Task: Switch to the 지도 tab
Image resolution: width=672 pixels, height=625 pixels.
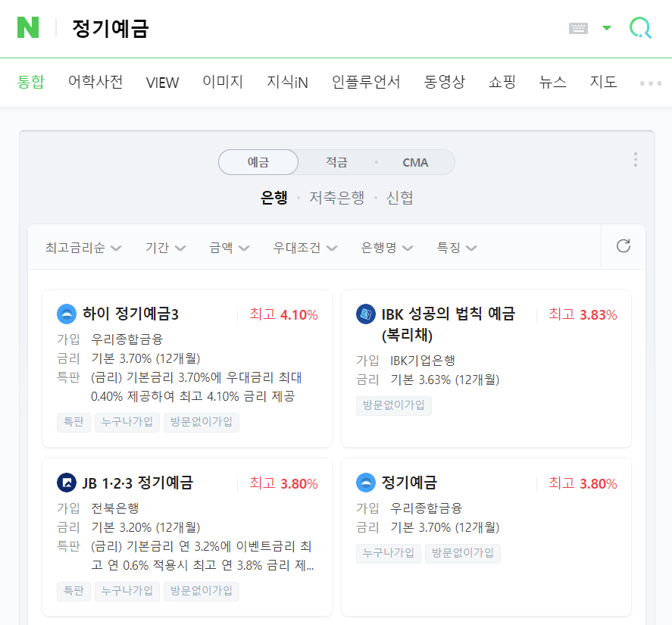Action: pos(603,82)
